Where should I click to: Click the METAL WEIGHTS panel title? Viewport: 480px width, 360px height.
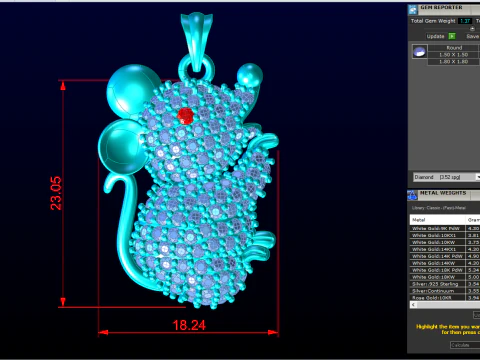click(443, 193)
